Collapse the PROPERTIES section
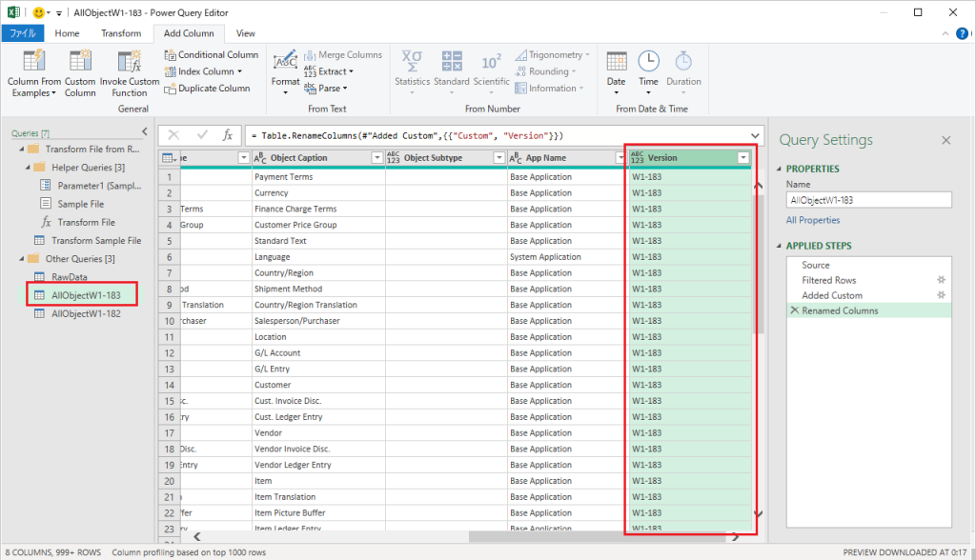 [x=779, y=169]
